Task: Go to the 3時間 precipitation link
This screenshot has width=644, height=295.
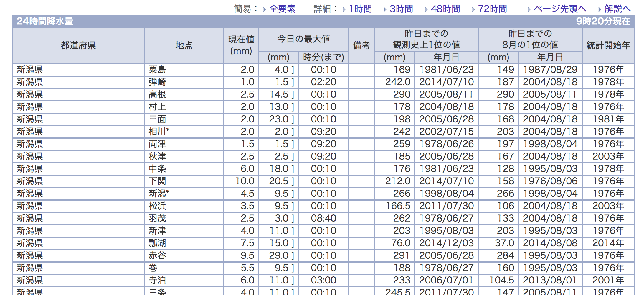Action: click(x=401, y=9)
